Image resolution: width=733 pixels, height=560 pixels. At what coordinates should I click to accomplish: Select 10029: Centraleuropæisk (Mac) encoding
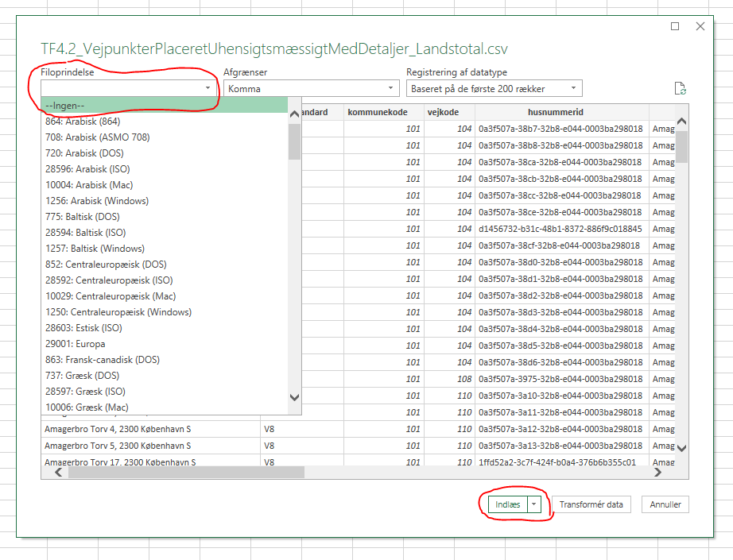(164, 296)
